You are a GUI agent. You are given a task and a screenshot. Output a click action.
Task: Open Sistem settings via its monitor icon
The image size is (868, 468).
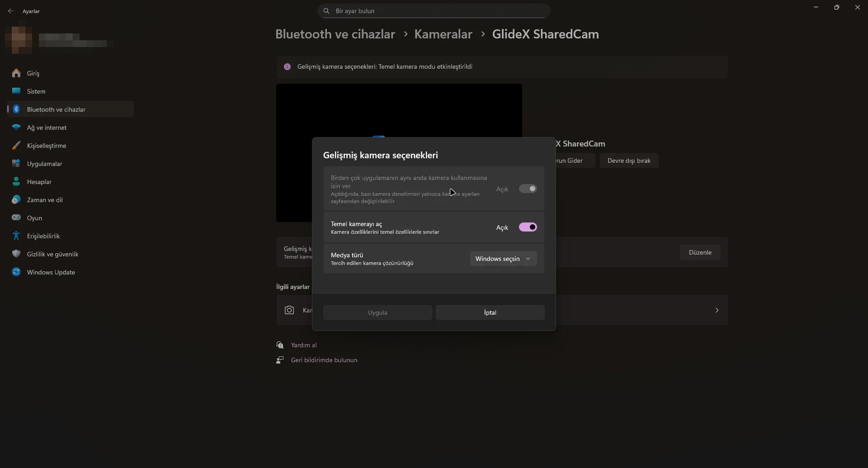16,91
